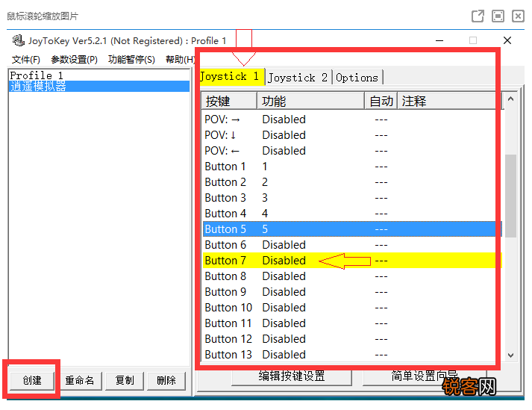
Task: Select the Button 4 row
Action: pos(352,214)
